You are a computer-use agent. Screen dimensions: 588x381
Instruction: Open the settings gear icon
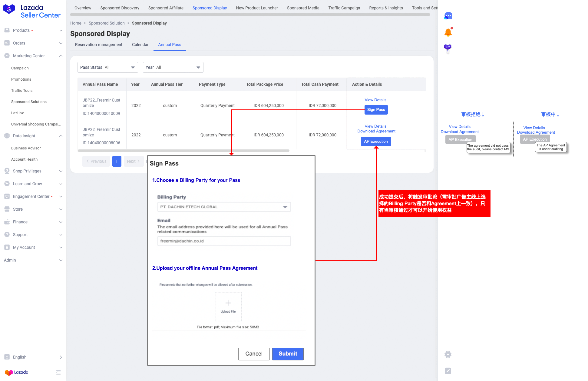pos(448,354)
